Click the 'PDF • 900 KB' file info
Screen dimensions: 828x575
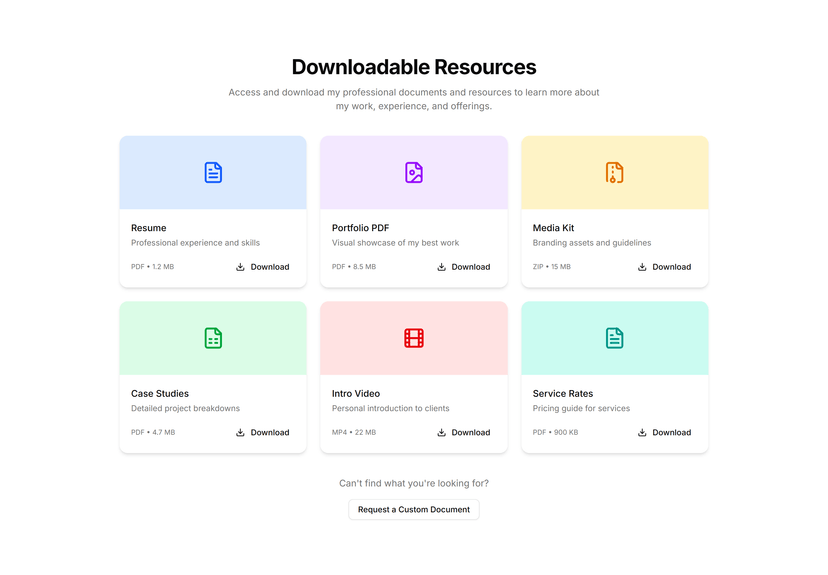(555, 432)
